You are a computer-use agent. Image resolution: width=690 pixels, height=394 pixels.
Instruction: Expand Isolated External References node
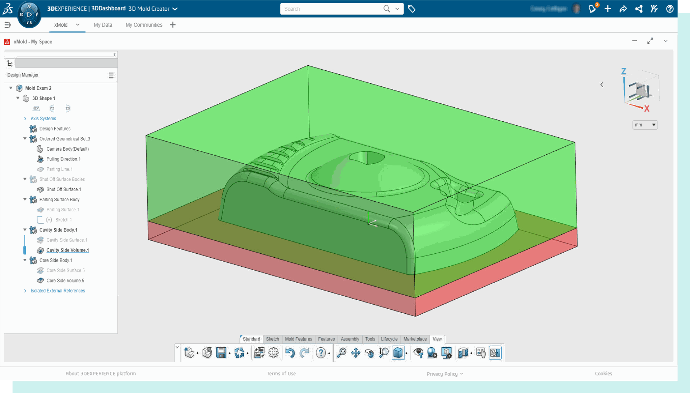25,291
